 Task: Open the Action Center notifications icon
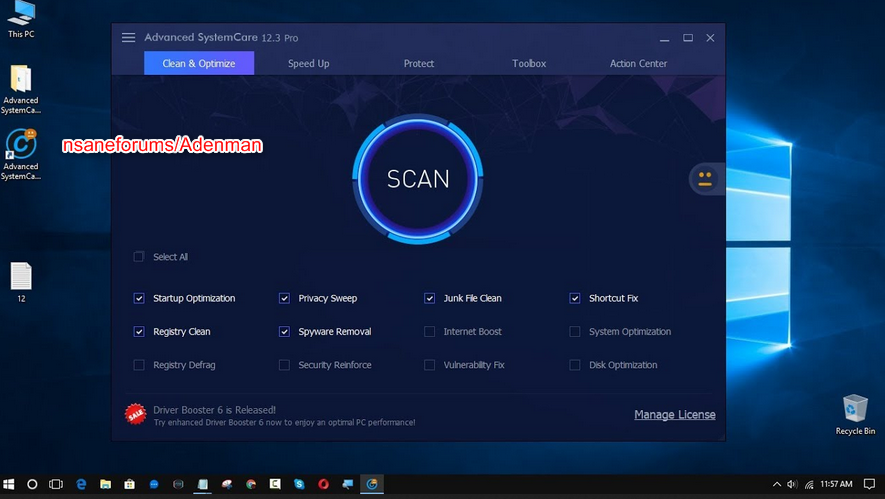[869, 484]
